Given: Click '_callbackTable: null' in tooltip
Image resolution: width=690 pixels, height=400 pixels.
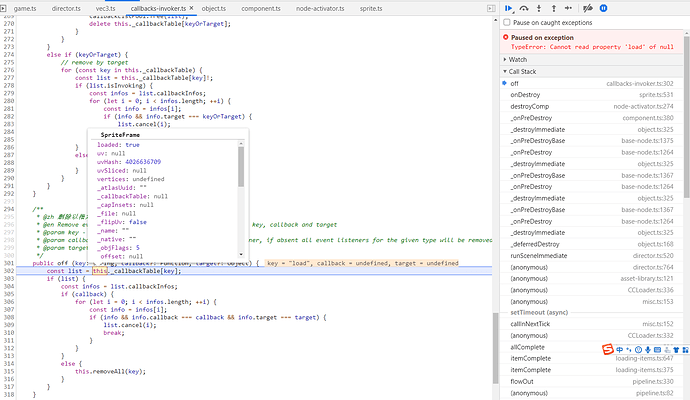Looking at the screenshot, I should coord(132,196).
